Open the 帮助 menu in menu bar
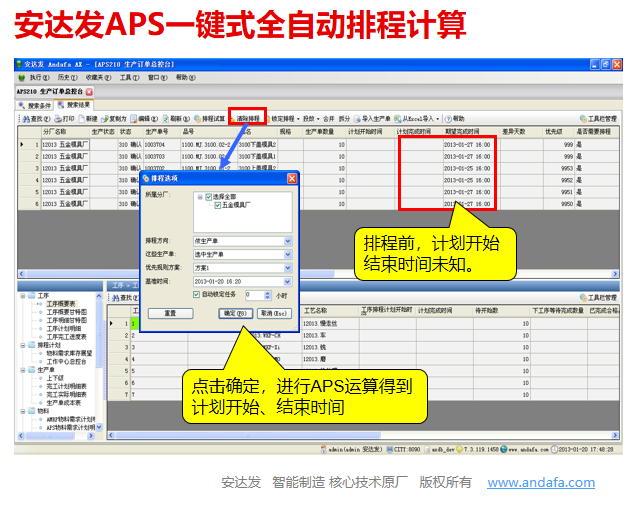 tap(185, 77)
